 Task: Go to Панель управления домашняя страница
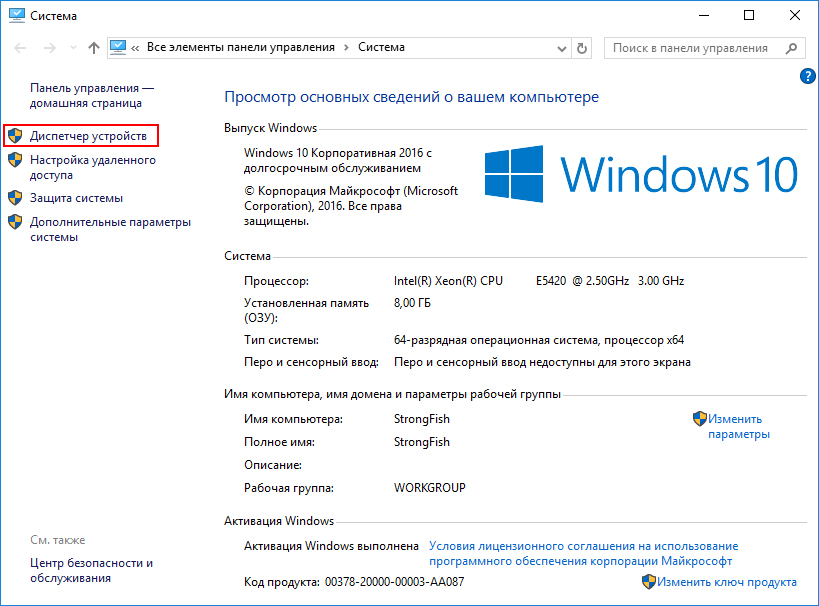pos(91,96)
